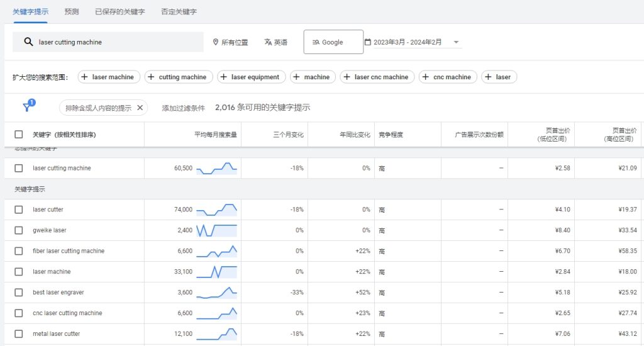View trend sparkline for laser cutting machine
This screenshot has height=346, width=644.
[216, 168]
